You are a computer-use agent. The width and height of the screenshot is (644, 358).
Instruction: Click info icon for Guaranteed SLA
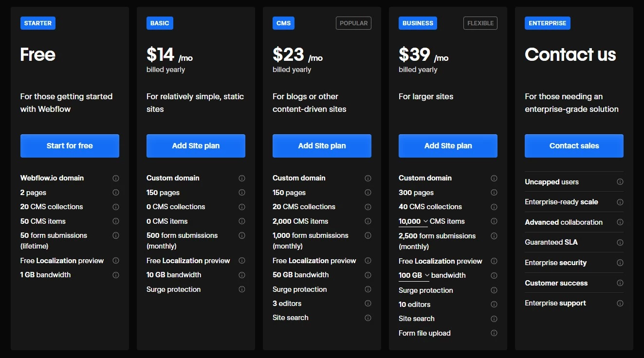[x=620, y=242]
